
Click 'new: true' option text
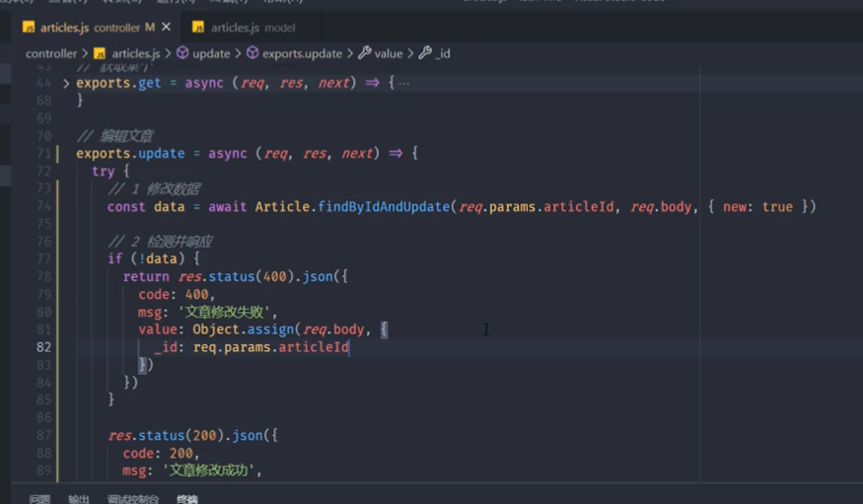(757, 207)
